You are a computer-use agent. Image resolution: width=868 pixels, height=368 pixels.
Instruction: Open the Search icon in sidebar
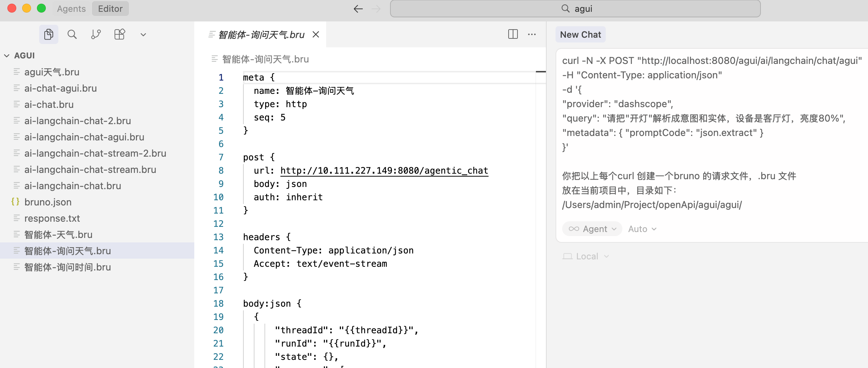click(72, 34)
